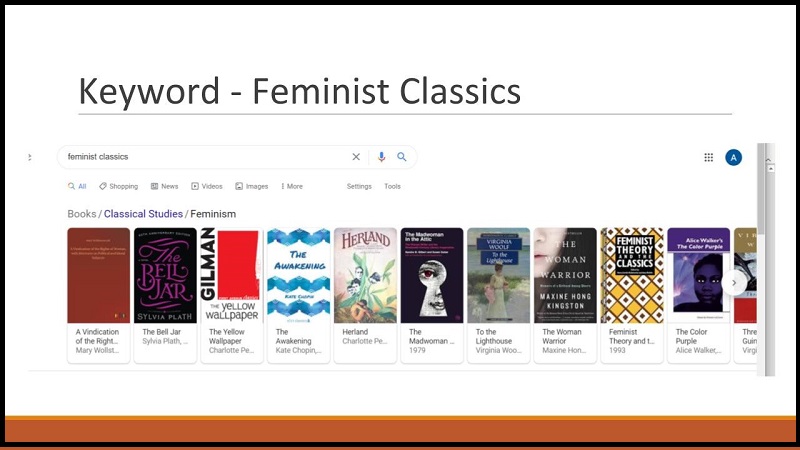Advance book carousel with right arrow
800x450 pixels.
(x=734, y=283)
